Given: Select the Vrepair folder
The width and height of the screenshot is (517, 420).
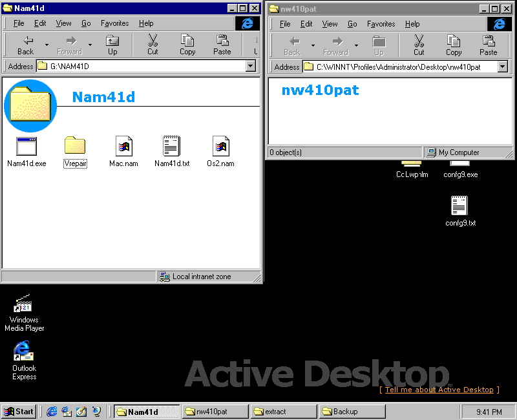Looking at the screenshot, I should [x=75, y=151].
